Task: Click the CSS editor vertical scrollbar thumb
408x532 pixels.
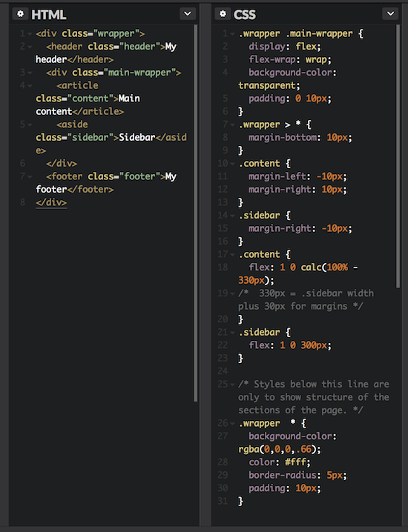Action: (x=398, y=156)
